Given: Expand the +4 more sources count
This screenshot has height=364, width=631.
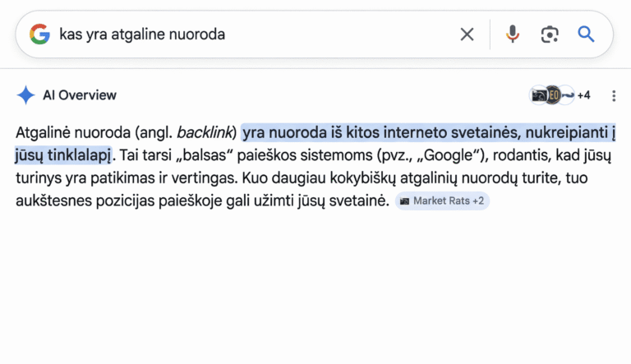Looking at the screenshot, I should coord(583,95).
